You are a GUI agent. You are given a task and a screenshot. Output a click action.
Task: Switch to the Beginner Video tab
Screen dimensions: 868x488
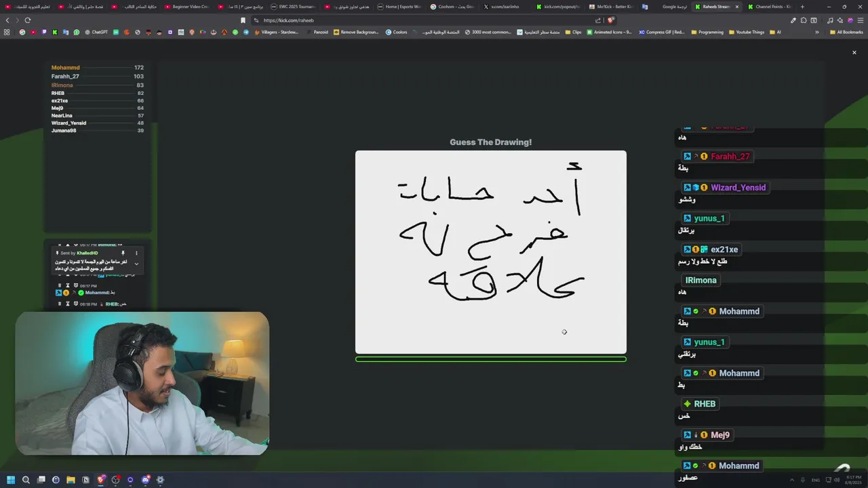[187, 7]
